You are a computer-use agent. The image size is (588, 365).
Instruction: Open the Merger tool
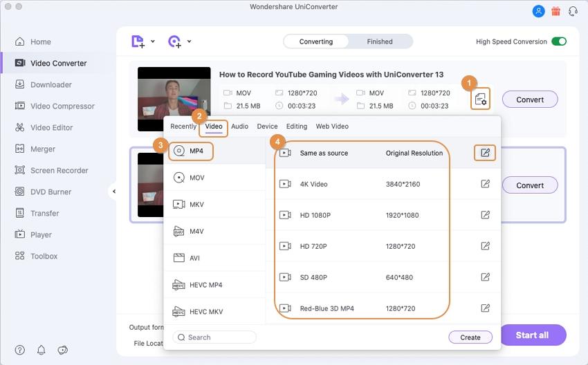coord(35,149)
